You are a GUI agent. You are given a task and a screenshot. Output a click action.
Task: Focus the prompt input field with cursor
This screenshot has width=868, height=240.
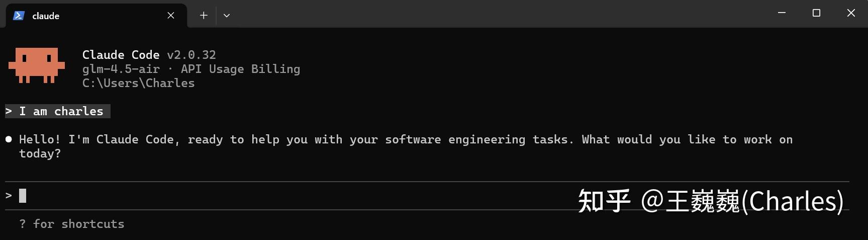(427, 196)
